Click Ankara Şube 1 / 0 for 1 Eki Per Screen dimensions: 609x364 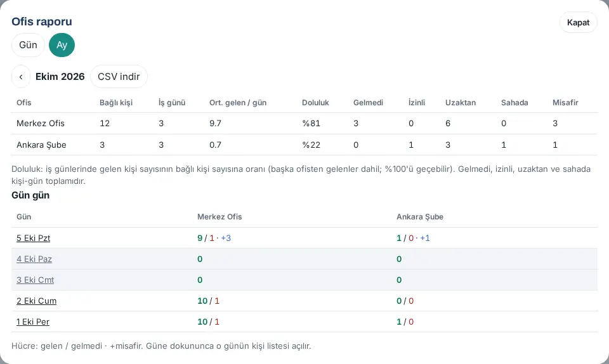[405, 322]
